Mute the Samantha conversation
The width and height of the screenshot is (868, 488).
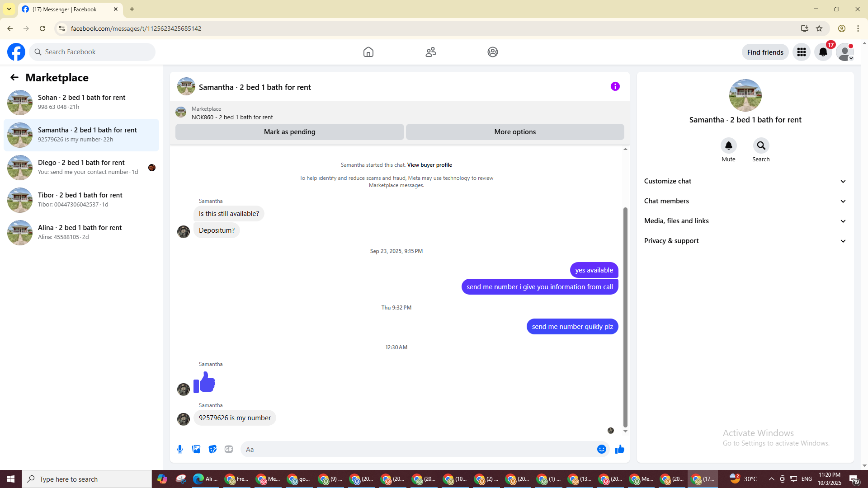tap(729, 145)
